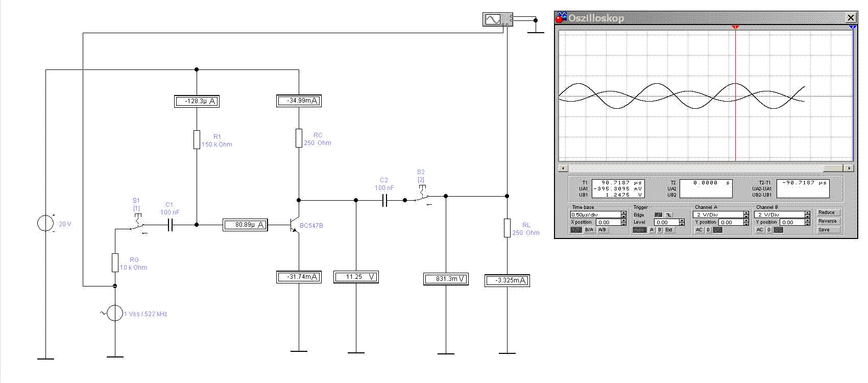Step the Time base 0.50µs/div spinner

pyautogui.click(x=623, y=214)
